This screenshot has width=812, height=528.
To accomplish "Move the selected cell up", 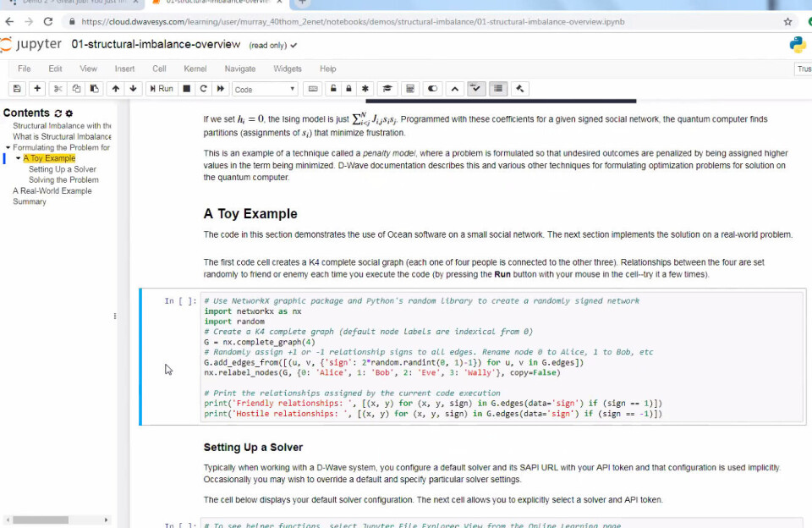I will coord(116,89).
